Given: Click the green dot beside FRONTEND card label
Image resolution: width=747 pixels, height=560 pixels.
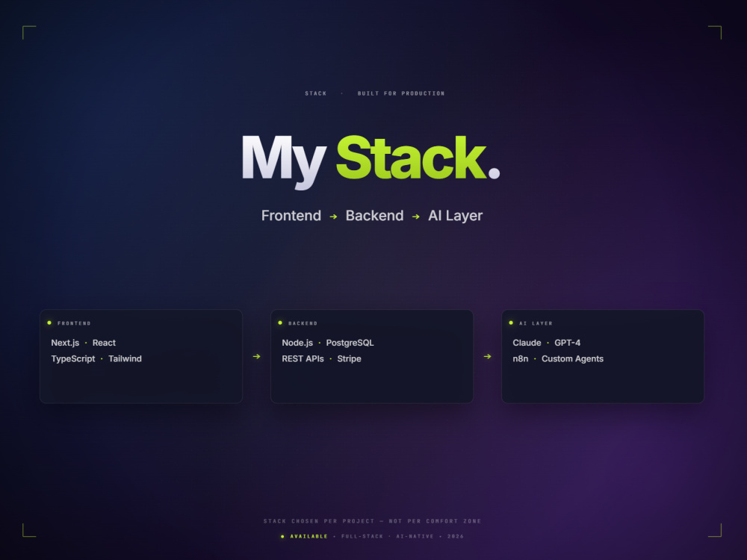Looking at the screenshot, I should 49,323.
